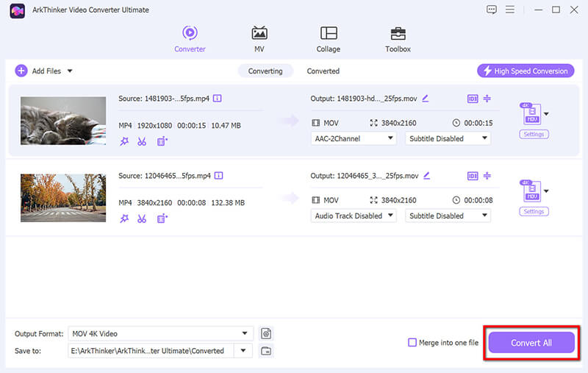
Task: Open compress icon for 1481903 output
Action: [x=487, y=99]
